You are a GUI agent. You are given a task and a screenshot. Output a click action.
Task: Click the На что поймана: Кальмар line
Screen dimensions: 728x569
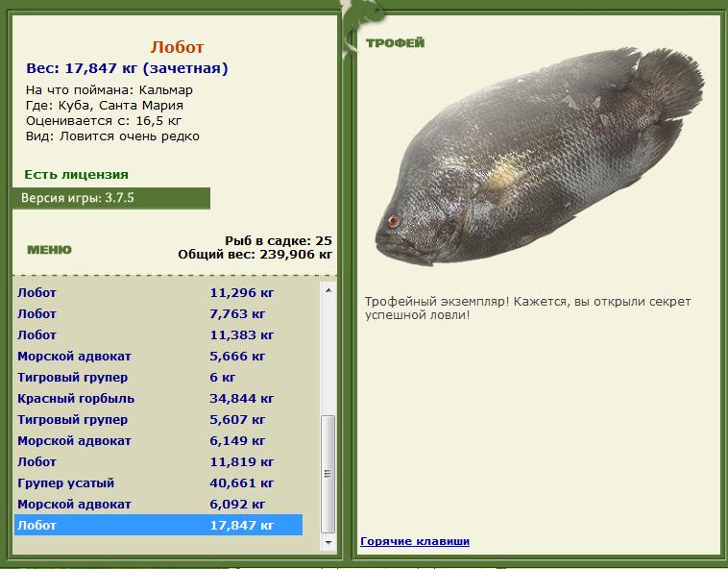pos(109,90)
